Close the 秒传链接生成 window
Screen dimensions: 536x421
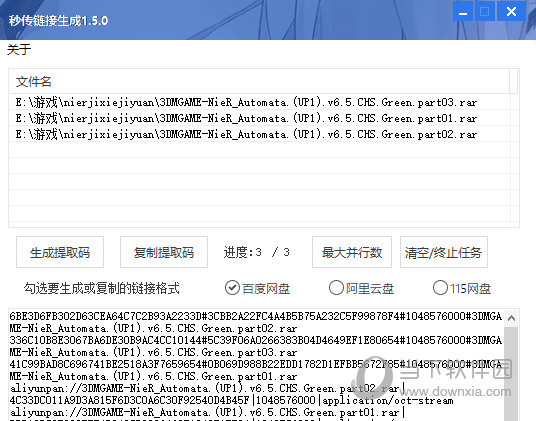coord(511,12)
